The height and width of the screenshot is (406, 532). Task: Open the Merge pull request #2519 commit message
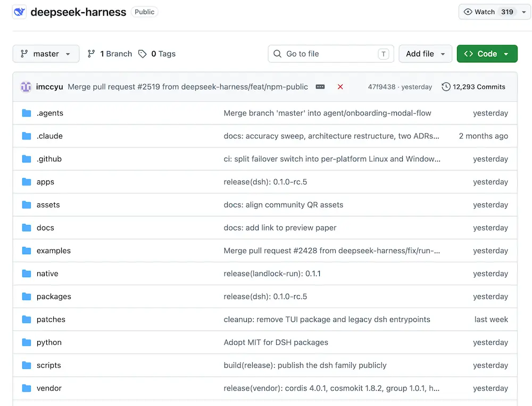click(x=188, y=87)
